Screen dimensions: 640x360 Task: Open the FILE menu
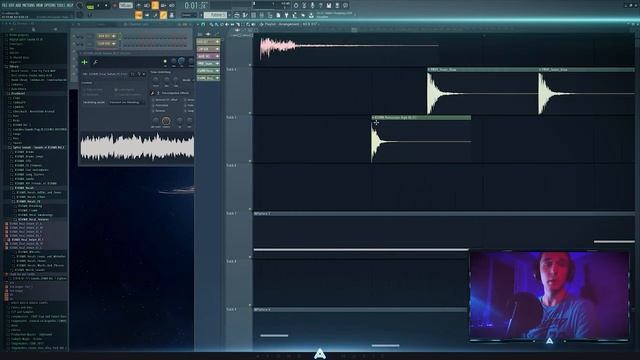point(4,5)
